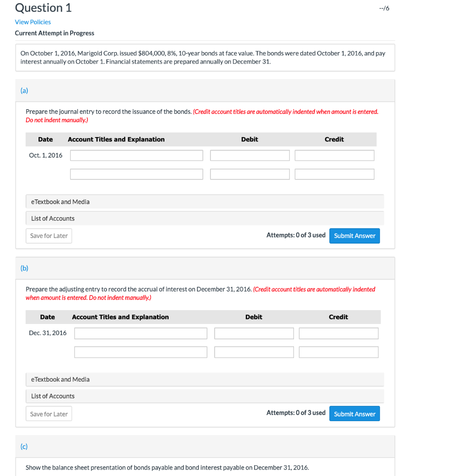
Task: Collapse section (b) header
Action: point(24,268)
